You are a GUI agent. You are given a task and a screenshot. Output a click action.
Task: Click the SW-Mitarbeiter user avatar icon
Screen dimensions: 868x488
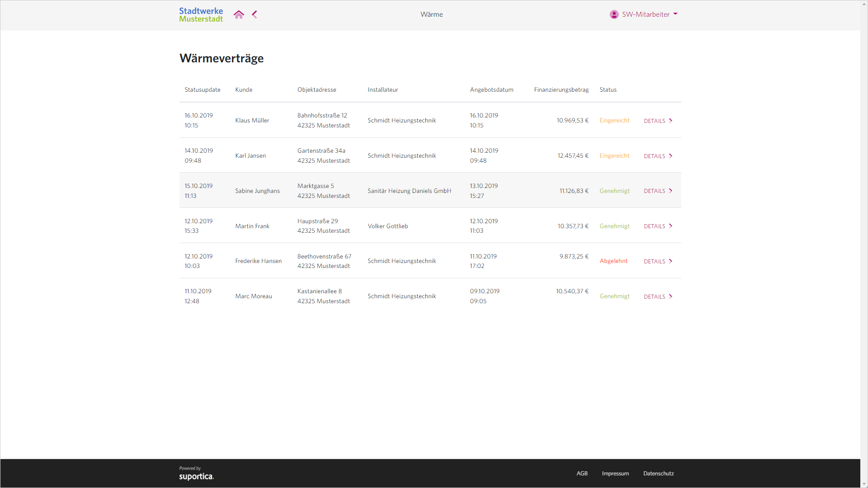[x=614, y=14]
